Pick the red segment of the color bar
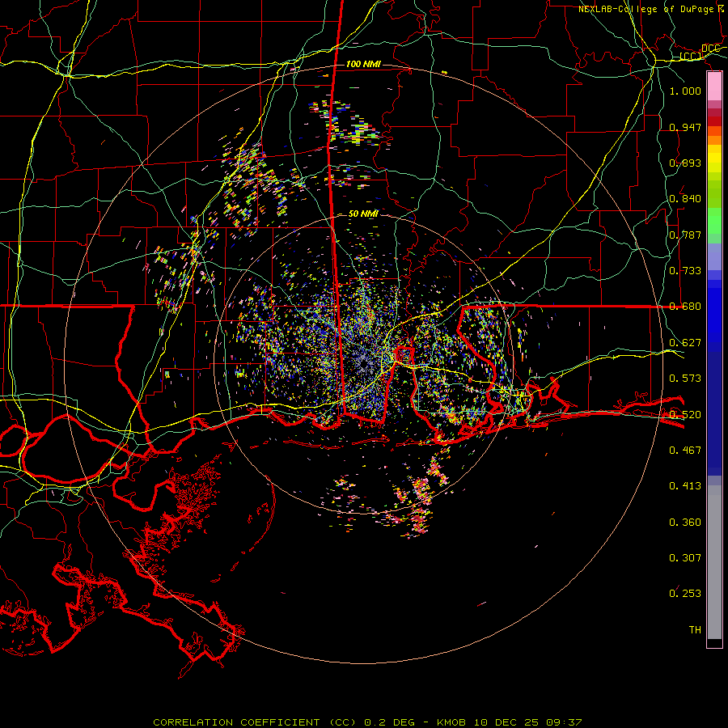728x728 pixels. pyautogui.click(x=714, y=121)
